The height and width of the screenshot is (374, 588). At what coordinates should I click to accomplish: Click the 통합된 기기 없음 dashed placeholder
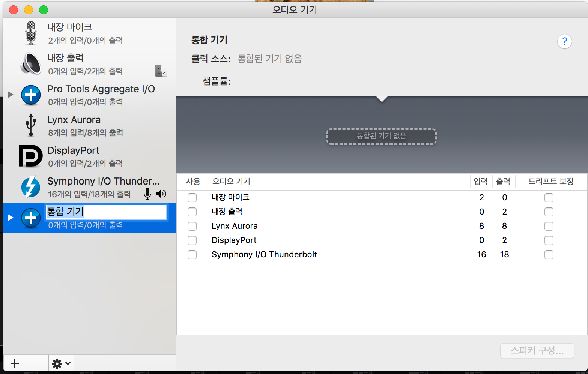coord(381,136)
